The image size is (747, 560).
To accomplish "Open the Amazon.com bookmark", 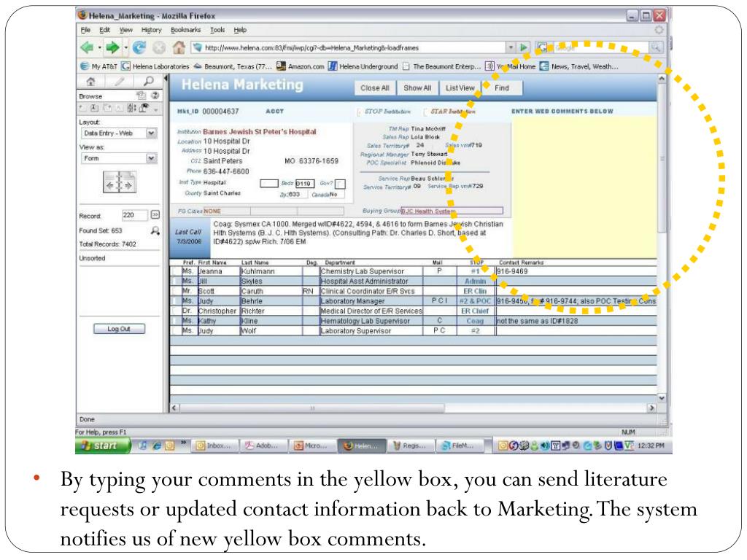I will pyautogui.click(x=301, y=66).
